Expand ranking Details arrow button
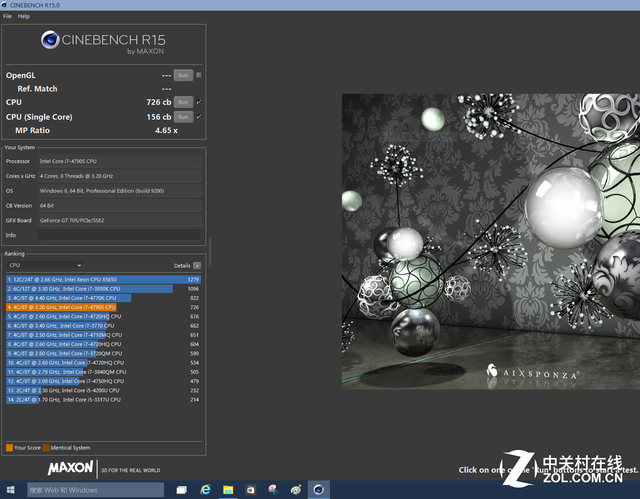 click(197, 266)
